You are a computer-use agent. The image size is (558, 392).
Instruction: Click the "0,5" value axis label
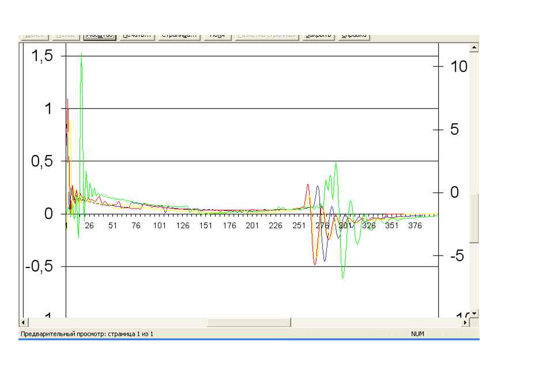point(42,161)
